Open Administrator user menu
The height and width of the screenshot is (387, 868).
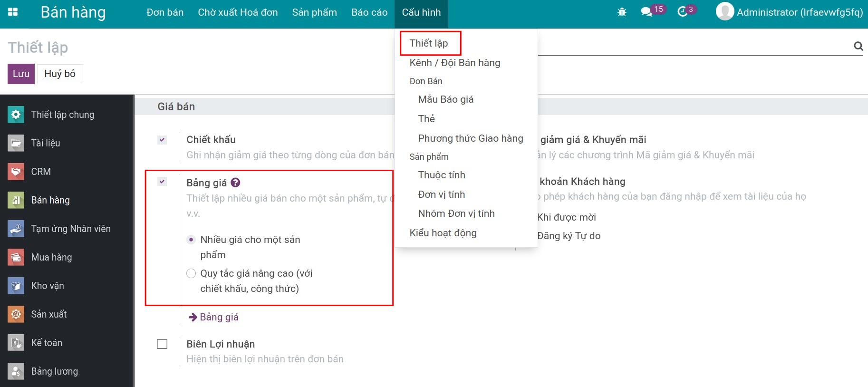click(x=790, y=12)
